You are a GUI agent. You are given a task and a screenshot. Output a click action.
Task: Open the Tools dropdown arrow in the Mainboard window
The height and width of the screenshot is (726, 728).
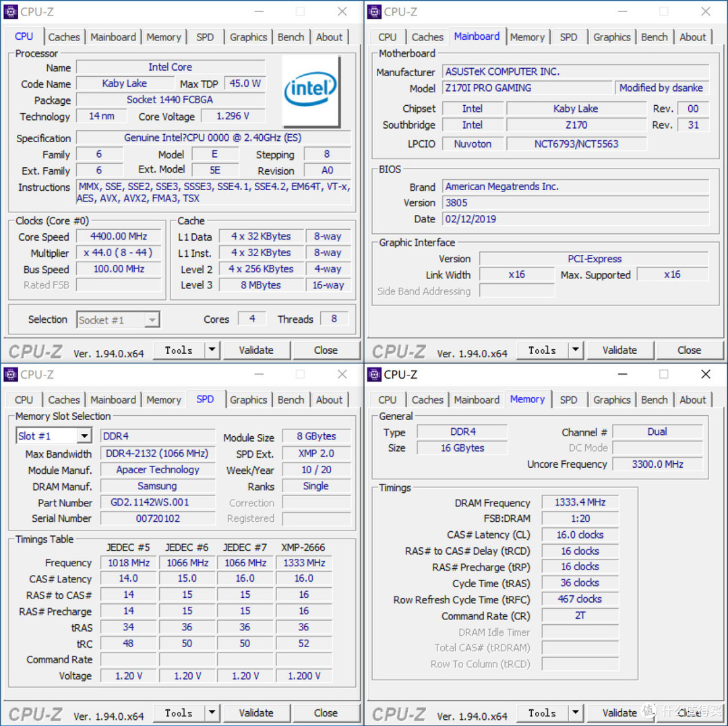pos(576,350)
